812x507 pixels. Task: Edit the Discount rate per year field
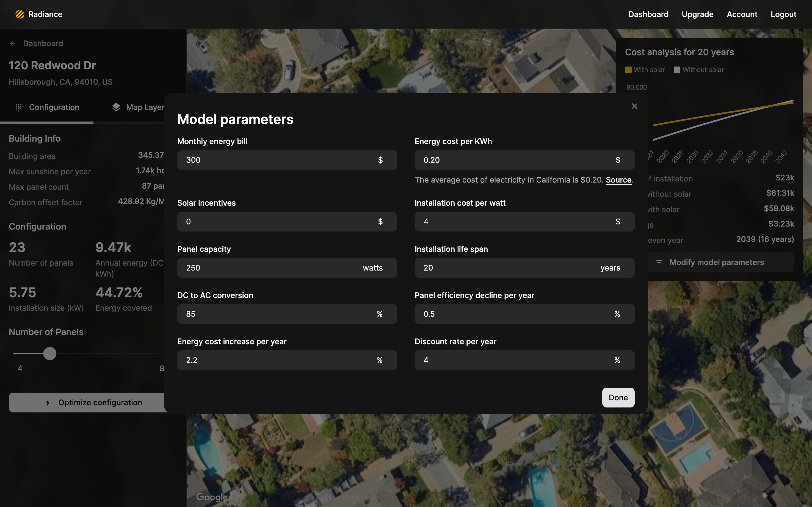513,360
